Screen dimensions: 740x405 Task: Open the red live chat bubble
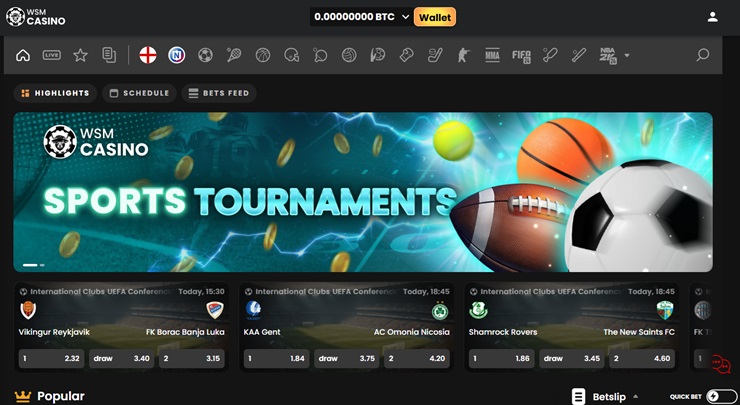click(x=720, y=364)
